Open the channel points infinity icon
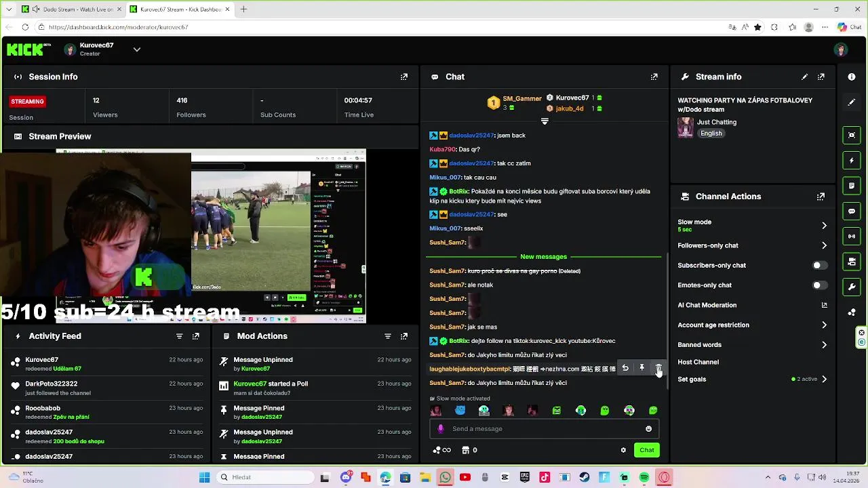This screenshot has width=868, height=488. [441, 450]
